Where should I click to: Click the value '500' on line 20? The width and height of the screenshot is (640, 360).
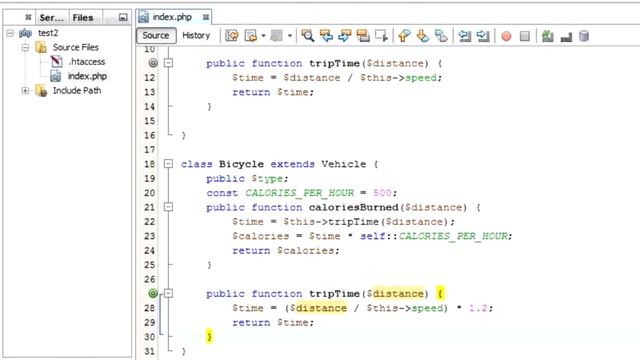click(382, 193)
